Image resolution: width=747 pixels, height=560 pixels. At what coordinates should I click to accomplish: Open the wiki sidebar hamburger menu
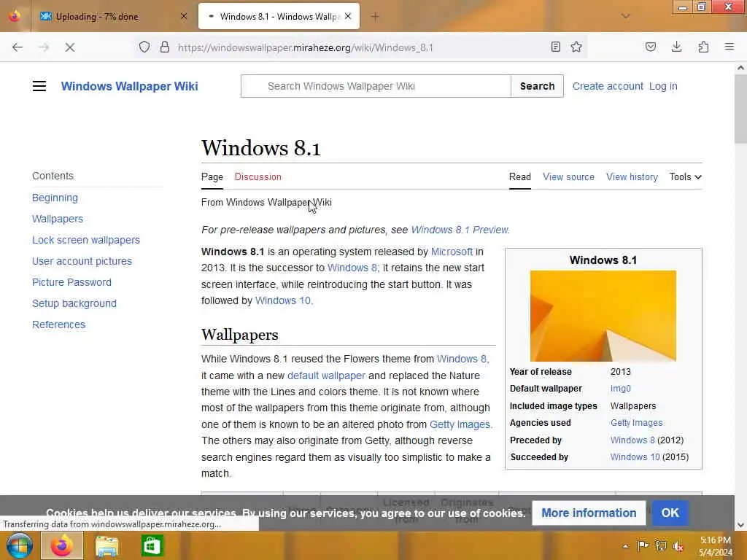point(39,86)
